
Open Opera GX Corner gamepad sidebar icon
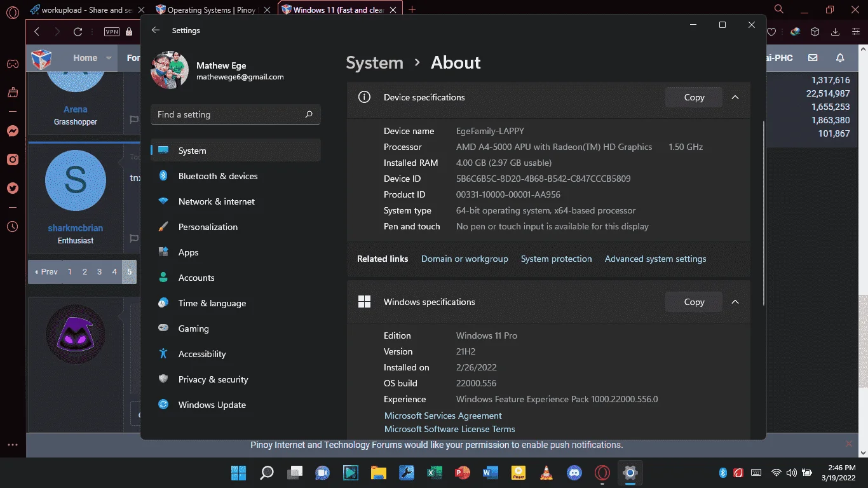(12, 64)
